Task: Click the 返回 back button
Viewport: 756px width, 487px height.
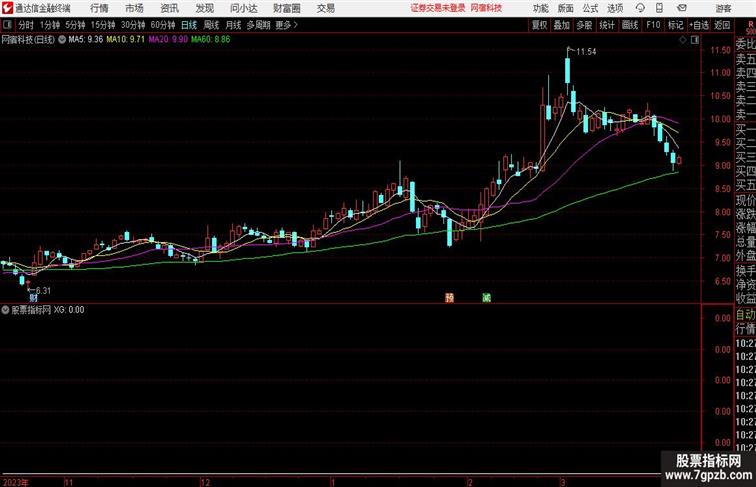Action: [x=722, y=25]
